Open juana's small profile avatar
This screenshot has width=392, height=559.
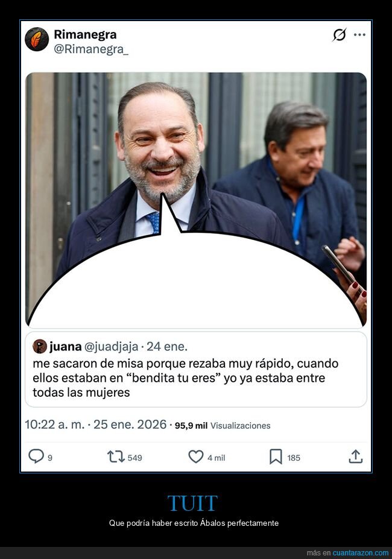40,346
